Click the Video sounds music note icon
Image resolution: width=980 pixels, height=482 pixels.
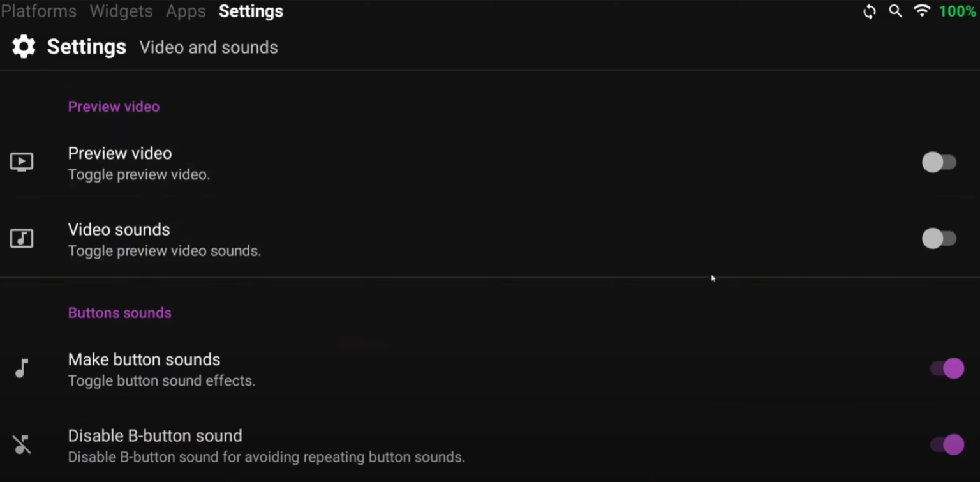[x=22, y=238]
